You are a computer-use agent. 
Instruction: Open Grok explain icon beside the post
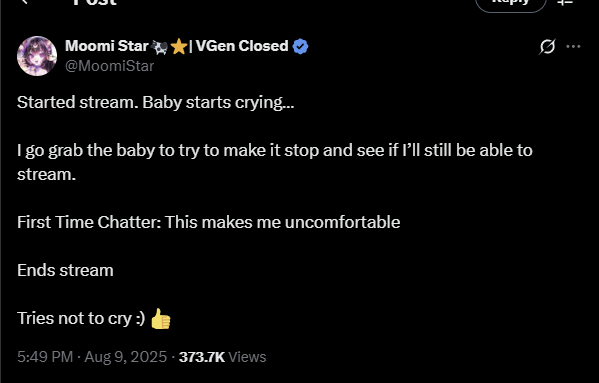tap(547, 47)
